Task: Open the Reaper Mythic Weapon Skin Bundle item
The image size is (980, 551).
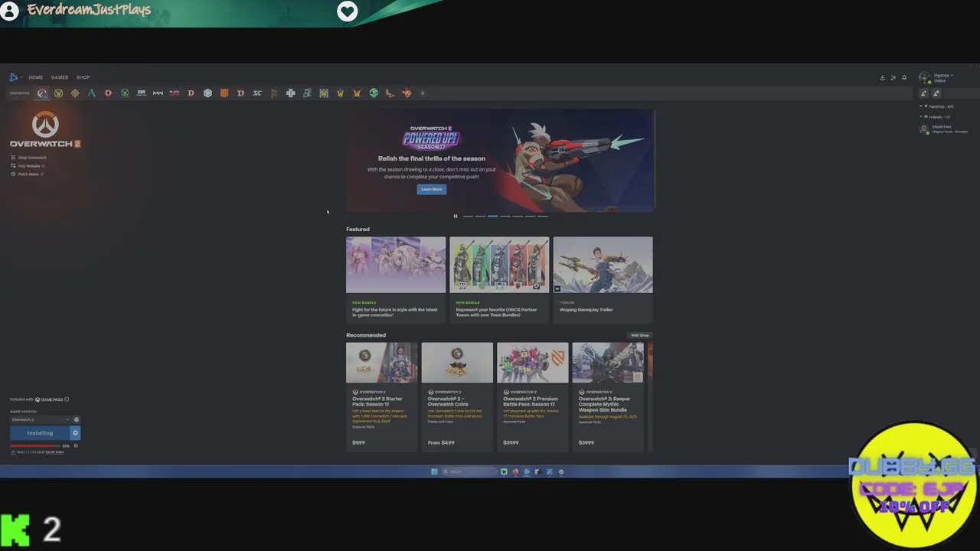Action: (608, 396)
